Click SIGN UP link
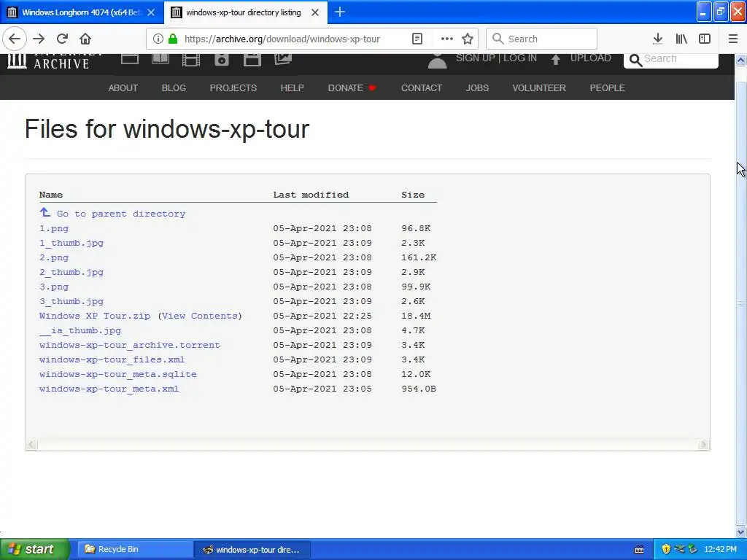Viewport: 747px width, 560px height. 476,58
